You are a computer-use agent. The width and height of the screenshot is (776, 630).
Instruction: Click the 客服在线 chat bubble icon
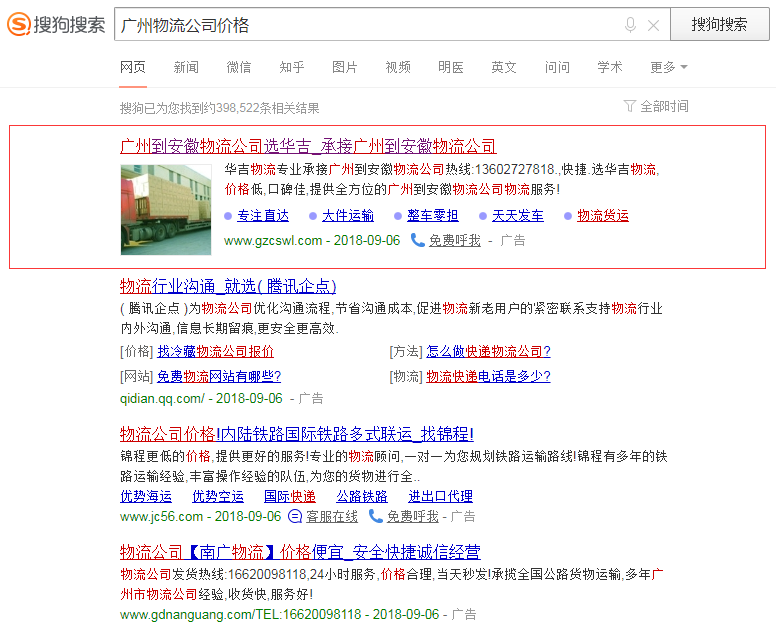tap(295, 516)
